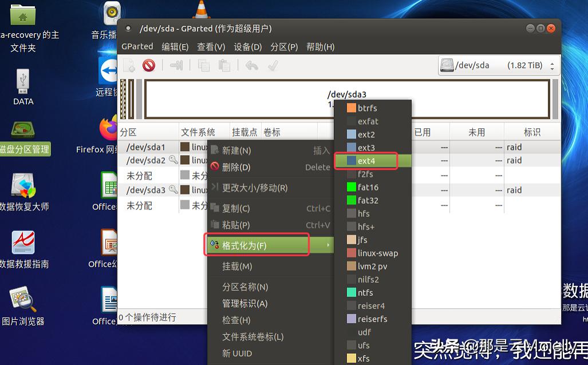Click the resize/move toolbar icon
Viewport: 588px width, 365px height.
click(x=176, y=65)
